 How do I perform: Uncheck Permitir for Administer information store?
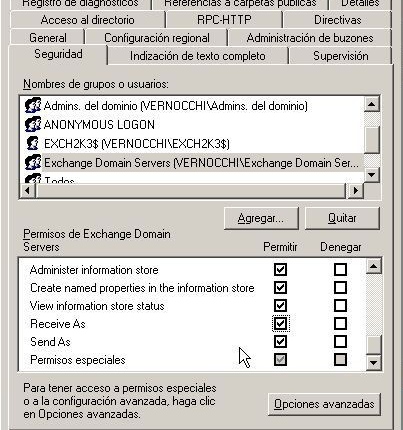click(x=280, y=269)
